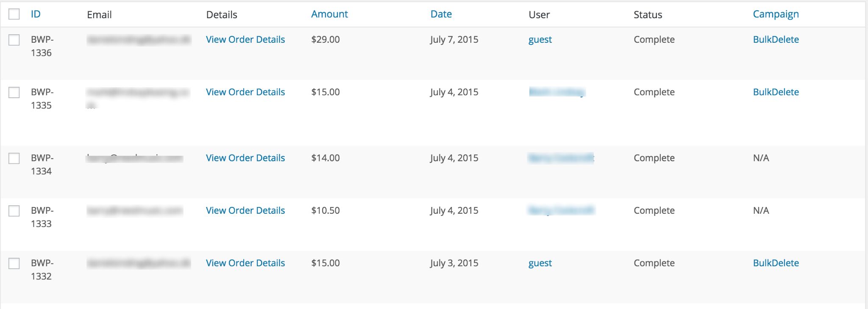Sort by the Campaign column header

776,14
